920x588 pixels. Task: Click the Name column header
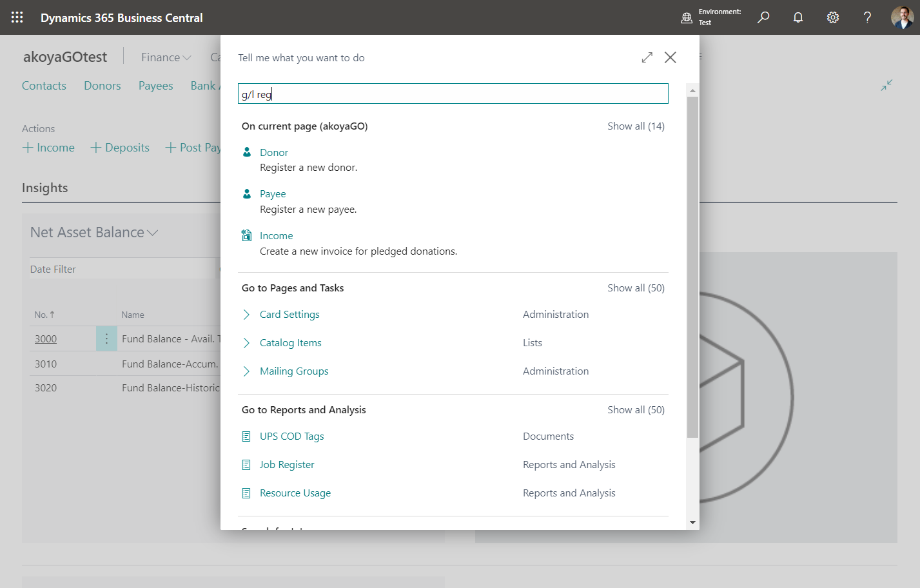point(133,315)
